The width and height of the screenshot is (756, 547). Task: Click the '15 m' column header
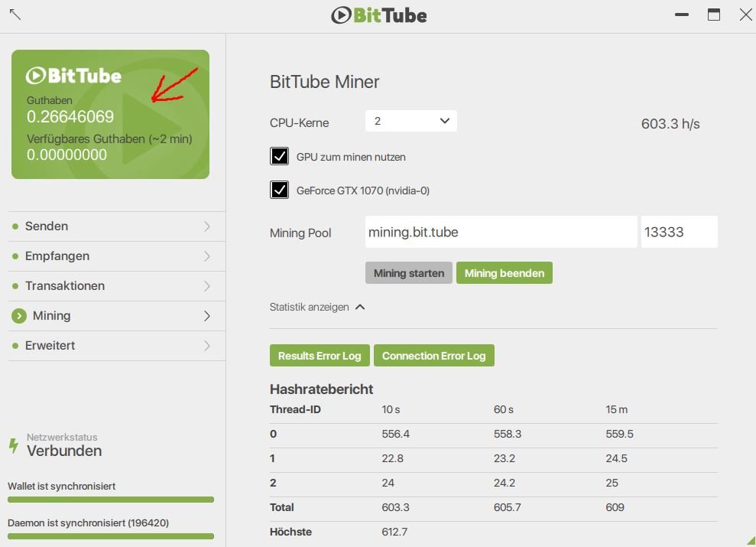pos(617,409)
